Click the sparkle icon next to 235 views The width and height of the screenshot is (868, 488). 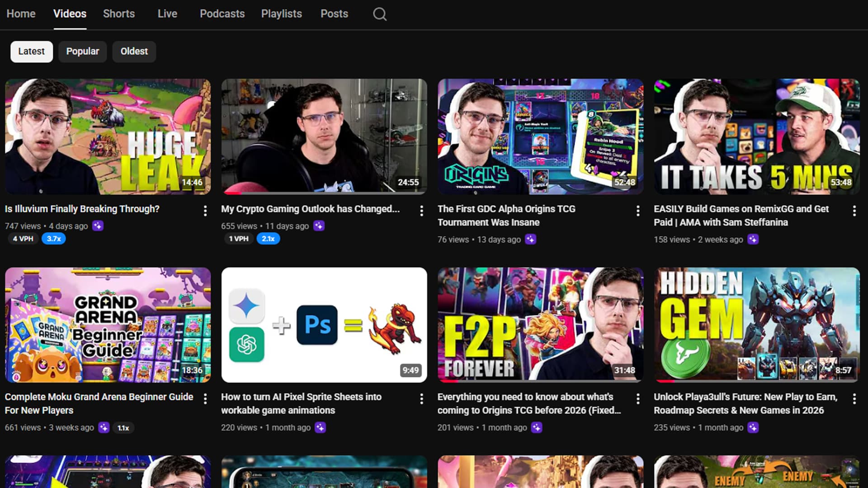click(753, 427)
